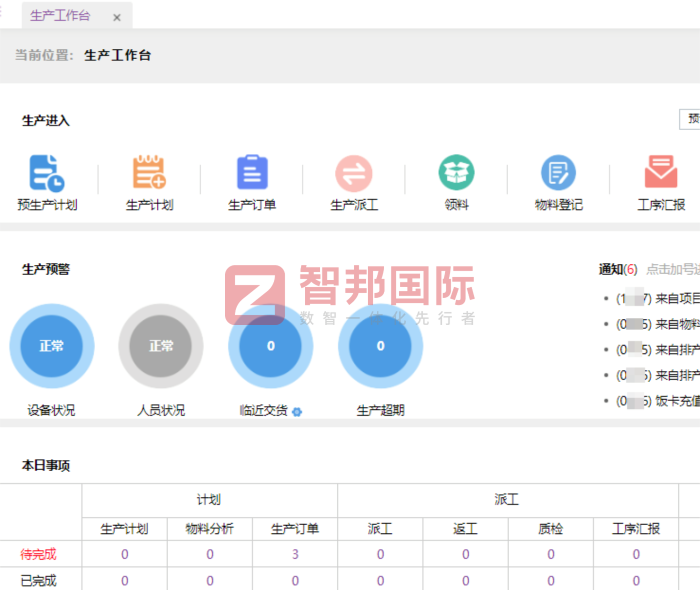Open the 生产派工 arrows icon
The width and height of the screenshot is (700, 590).
[x=354, y=173]
